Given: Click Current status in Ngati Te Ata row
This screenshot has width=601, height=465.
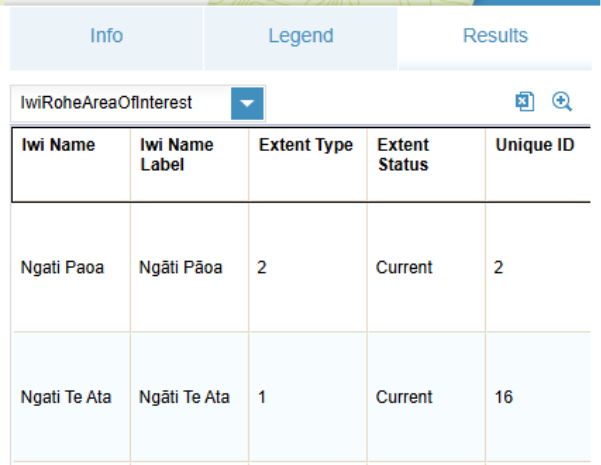Looking at the screenshot, I should click(x=426, y=397).
